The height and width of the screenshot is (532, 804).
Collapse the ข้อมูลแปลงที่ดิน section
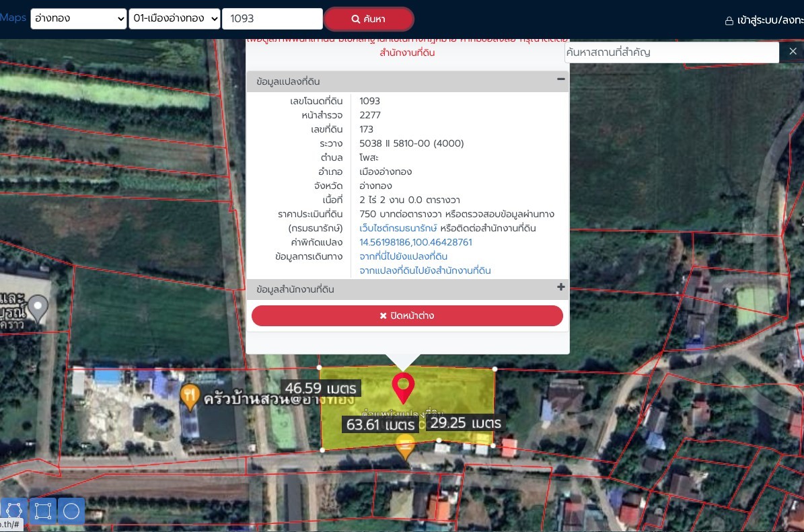560,79
